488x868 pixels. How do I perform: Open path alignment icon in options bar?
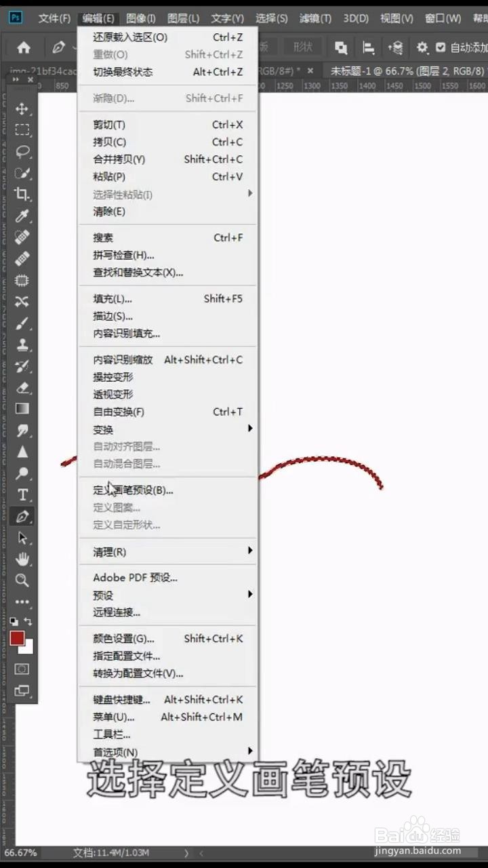tap(369, 47)
